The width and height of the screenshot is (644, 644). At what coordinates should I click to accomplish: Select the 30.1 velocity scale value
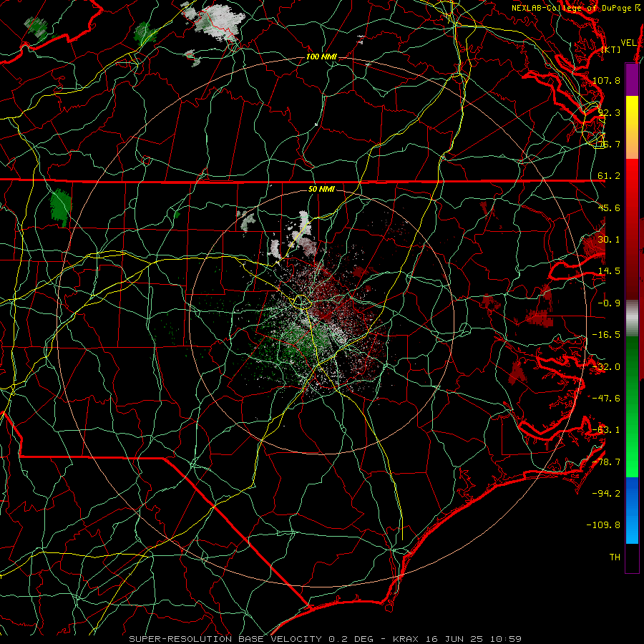tap(608, 240)
